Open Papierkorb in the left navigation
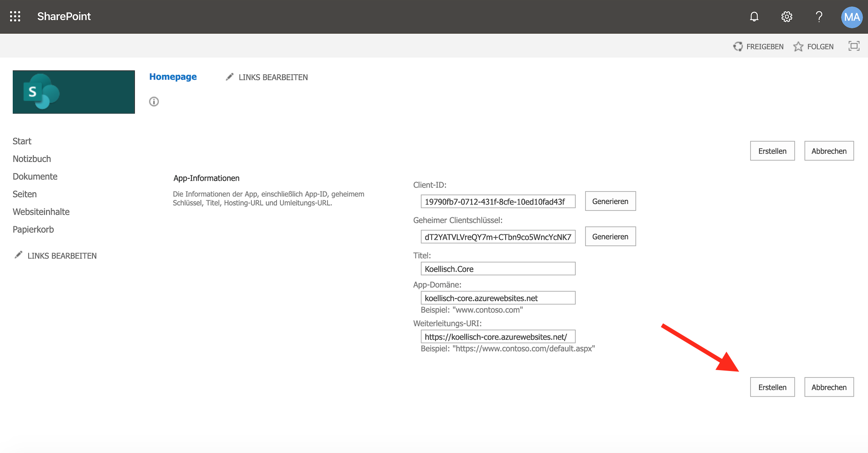 pyautogui.click(x=33, y=229)
